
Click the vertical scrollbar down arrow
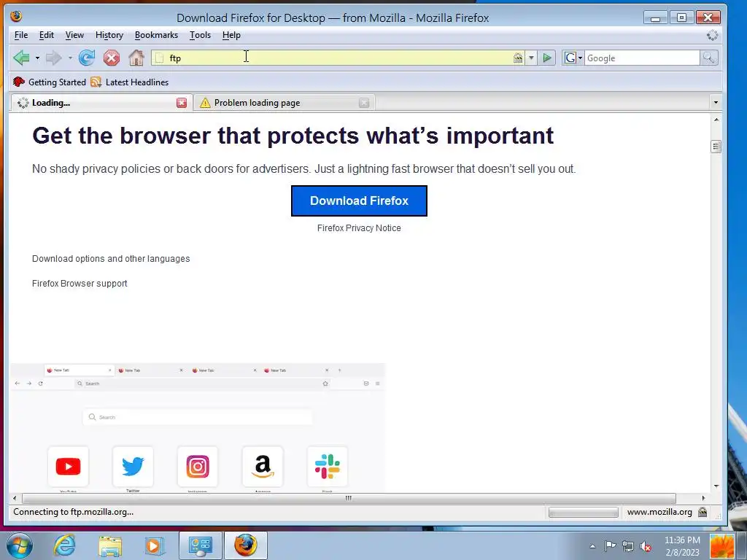[716, 486]
